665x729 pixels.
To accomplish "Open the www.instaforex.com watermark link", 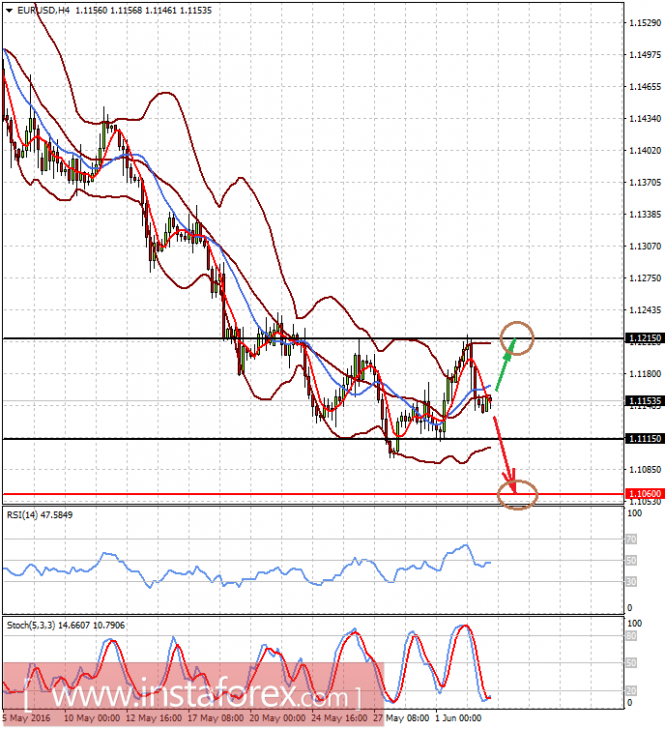I will 192,696.
